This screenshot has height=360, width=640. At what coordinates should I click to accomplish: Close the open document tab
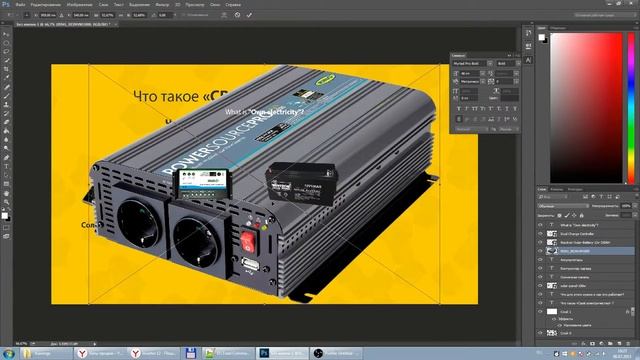pyautogui.click(x=116, y=24)
